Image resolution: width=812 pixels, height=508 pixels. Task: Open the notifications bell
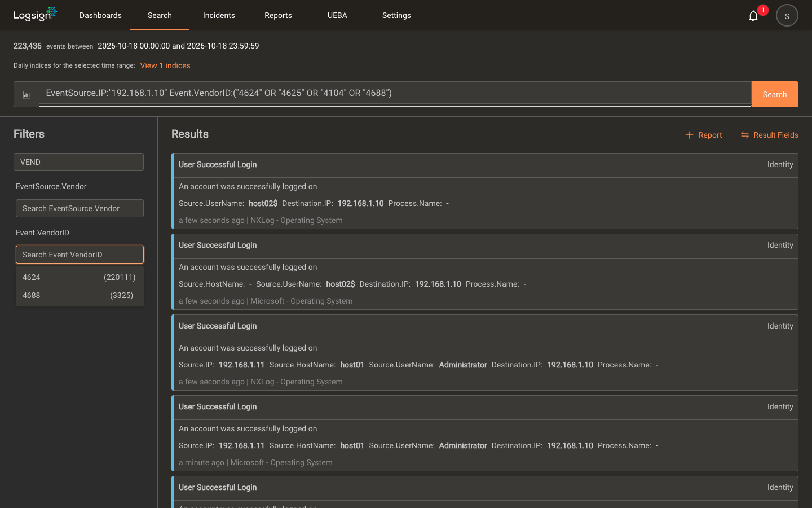[753, 16]
